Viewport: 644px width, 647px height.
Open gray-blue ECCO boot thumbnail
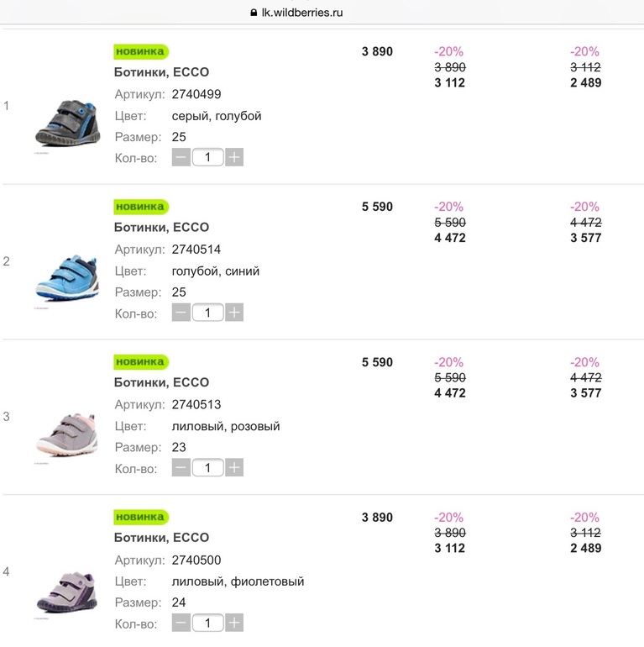tap(65, 123)
